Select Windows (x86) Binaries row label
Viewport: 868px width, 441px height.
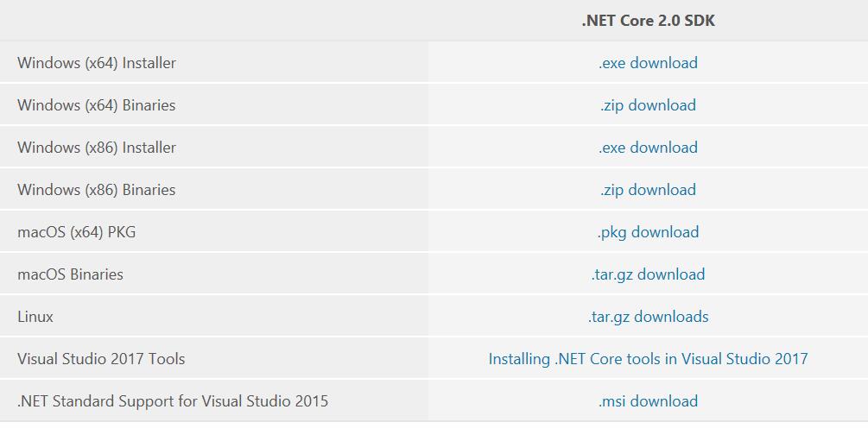(97, 190)
